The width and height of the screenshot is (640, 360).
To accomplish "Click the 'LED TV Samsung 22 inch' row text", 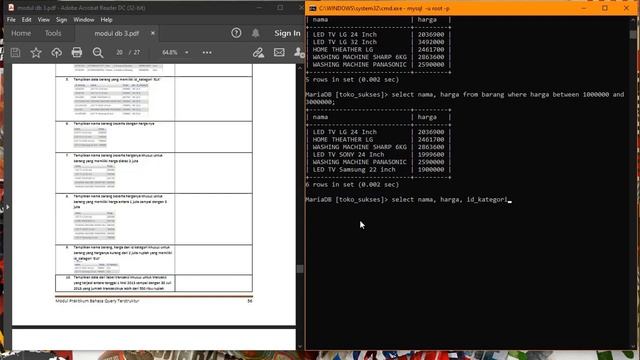I will tap(354, 169).
